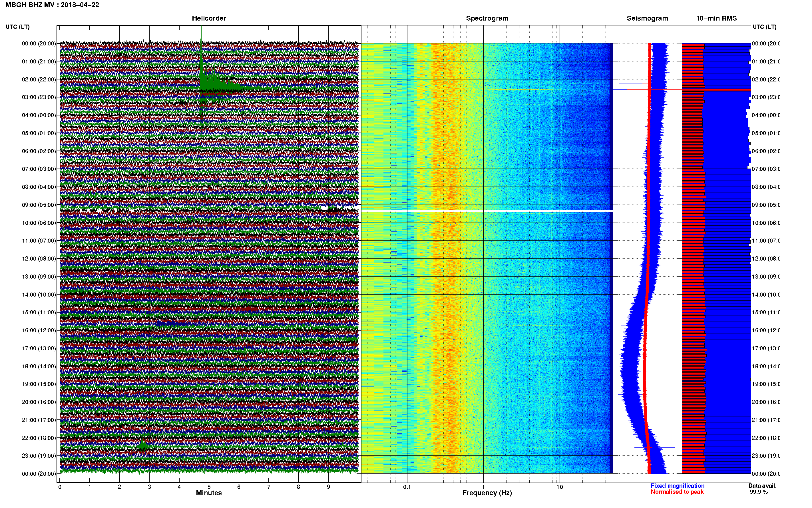812x508 pixels.
Task: Click left axis label '14:00 (10:00)'
Action: tap(39, 294)
